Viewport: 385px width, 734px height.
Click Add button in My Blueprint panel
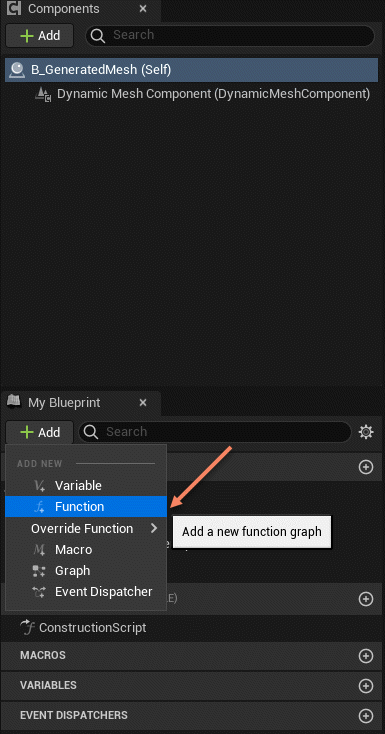pyautogui.click(x=39, y=432)
